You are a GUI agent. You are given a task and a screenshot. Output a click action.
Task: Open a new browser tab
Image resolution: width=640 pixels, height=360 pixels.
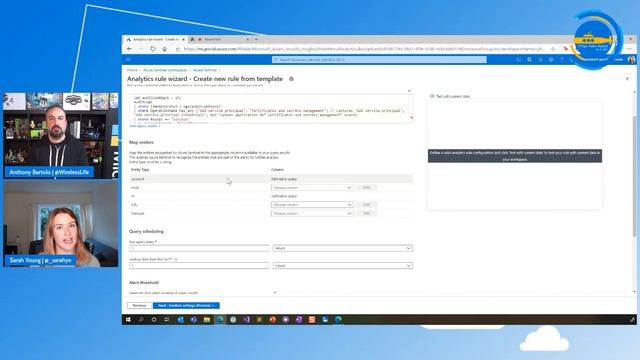[256, 39]
